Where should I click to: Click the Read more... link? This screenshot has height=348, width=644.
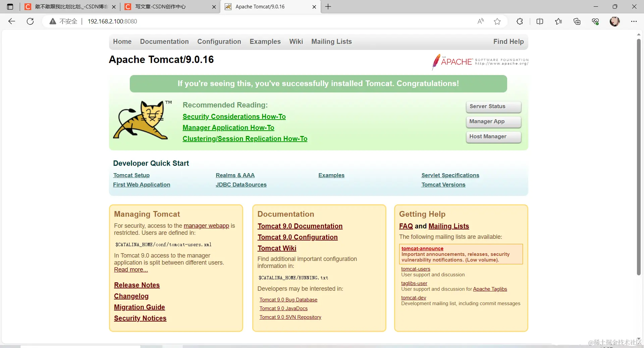point(131,270)
